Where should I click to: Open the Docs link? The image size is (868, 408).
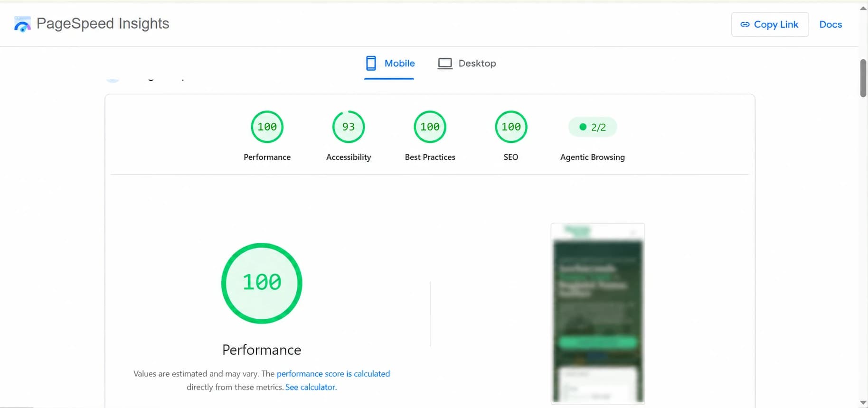point(830,24)
